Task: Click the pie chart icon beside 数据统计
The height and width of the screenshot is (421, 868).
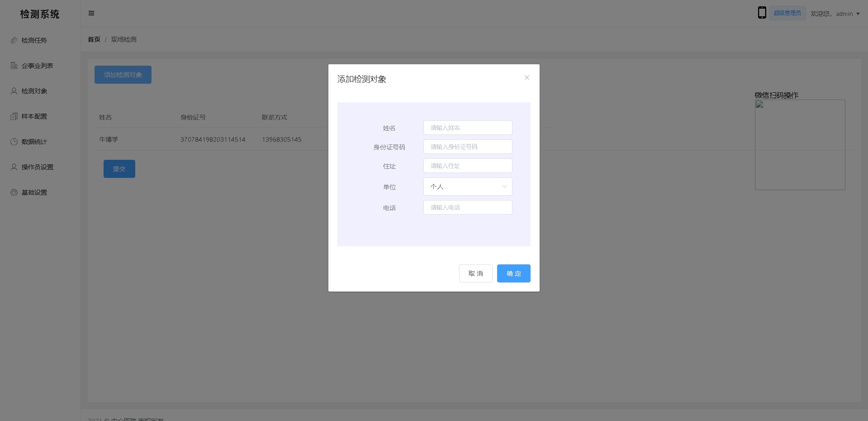Action: point(14,142)
